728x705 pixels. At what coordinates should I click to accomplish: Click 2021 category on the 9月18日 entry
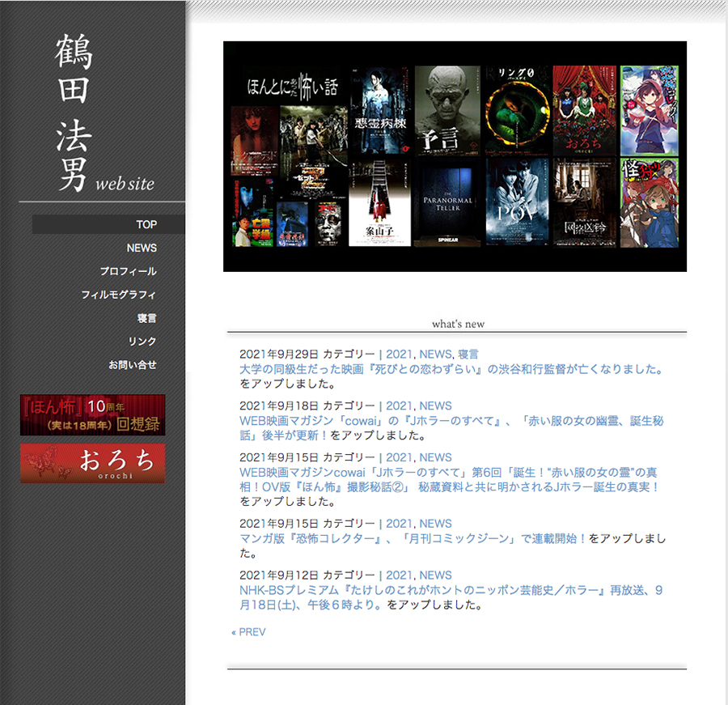tap(399, 406)
